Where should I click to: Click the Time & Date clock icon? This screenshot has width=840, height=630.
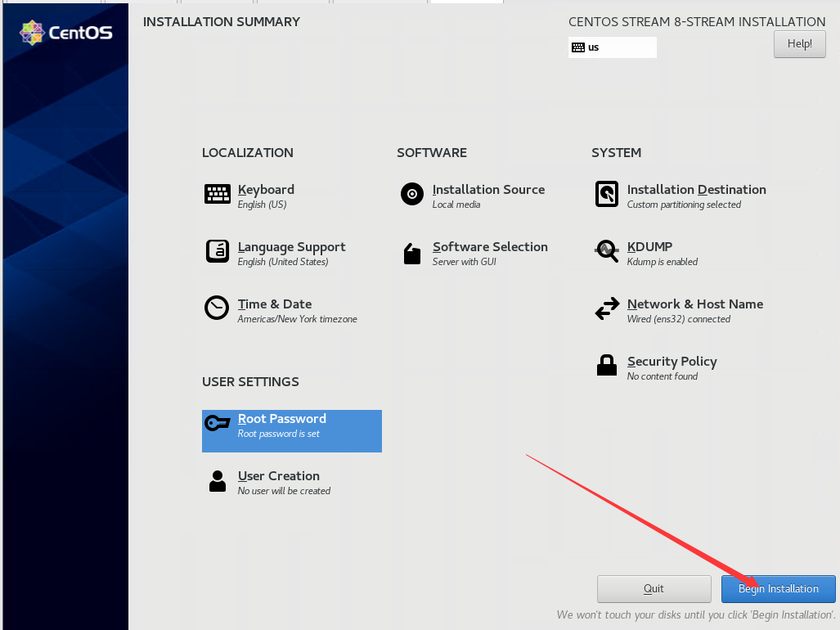coord(217,308)
